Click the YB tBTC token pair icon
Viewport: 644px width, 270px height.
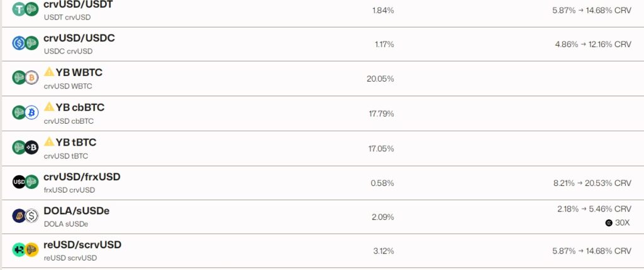coord(25,148)
